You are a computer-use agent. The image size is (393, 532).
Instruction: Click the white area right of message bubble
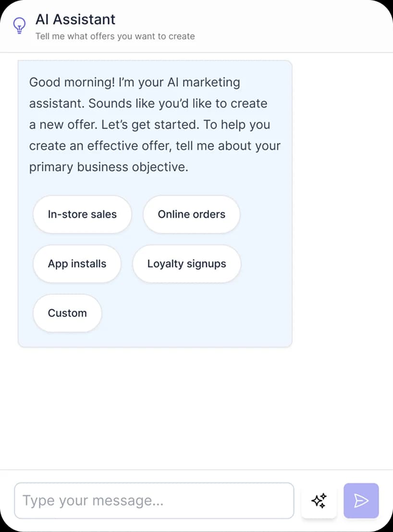pyautogui.click(x=342, y=203)
